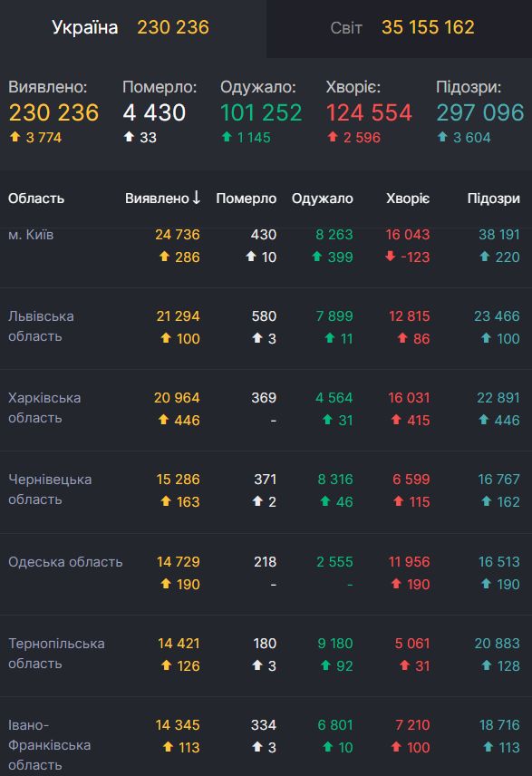Switch to the Світ tab
The height and width of the screenshot is (776, 532).
(349, 27)
